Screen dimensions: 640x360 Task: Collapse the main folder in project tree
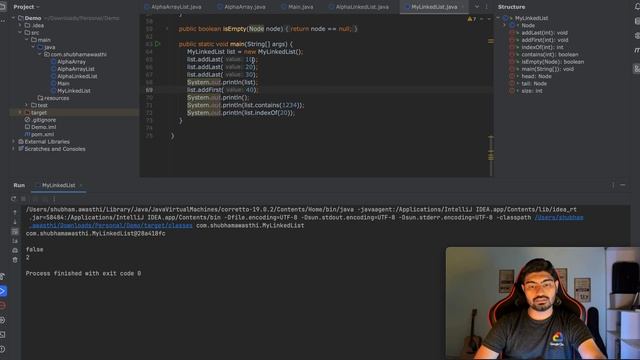point(27,40)
